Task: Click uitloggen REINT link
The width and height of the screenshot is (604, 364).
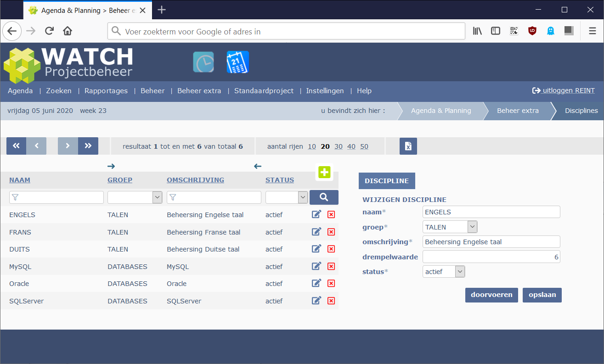Action: coord(564,90)
